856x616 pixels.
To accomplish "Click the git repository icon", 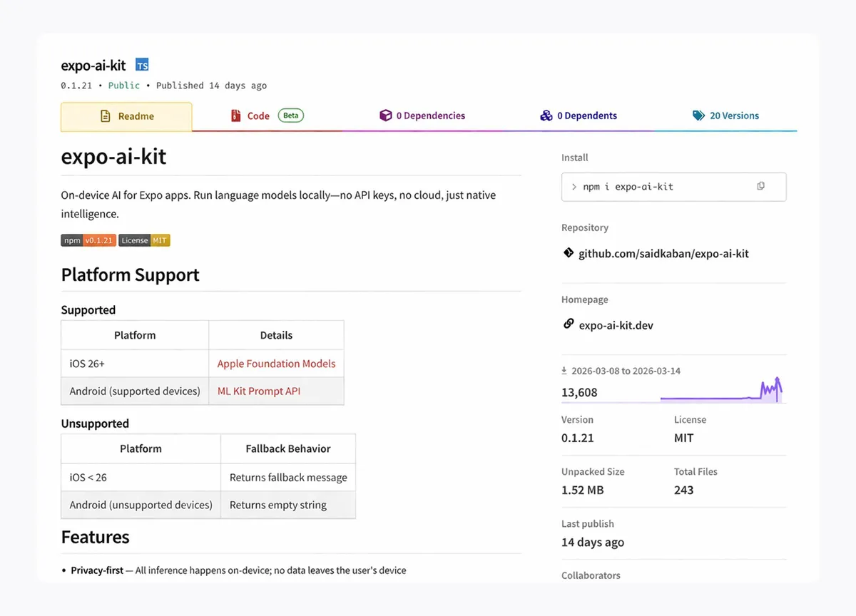I will [x=569, y=252].
